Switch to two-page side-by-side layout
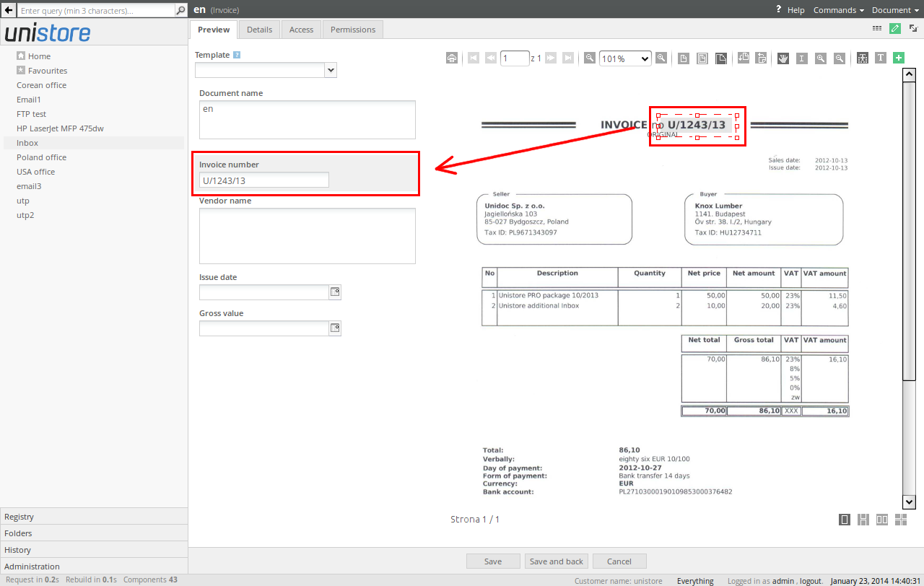Image resolution: width=924 pixels, height=586 pixels. pos(882,520)
